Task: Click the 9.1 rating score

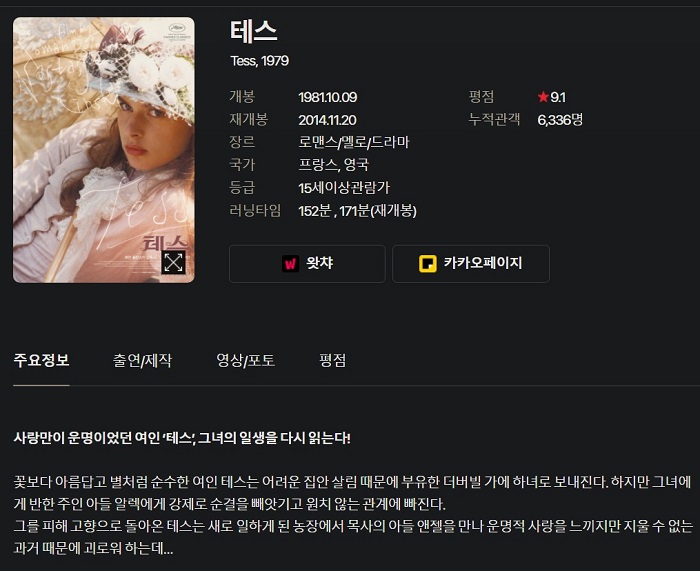Action: [x=558, y=97]
